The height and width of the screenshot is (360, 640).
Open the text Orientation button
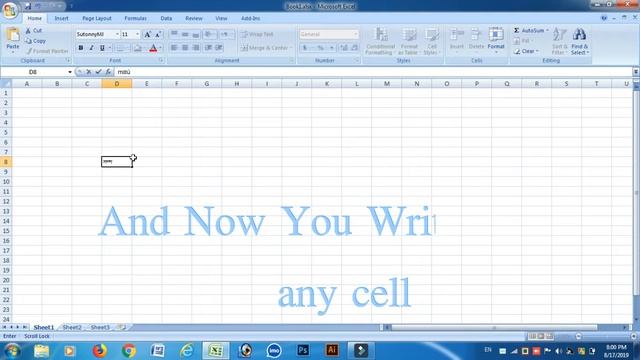pyautogui.click(x=209, y=34)
